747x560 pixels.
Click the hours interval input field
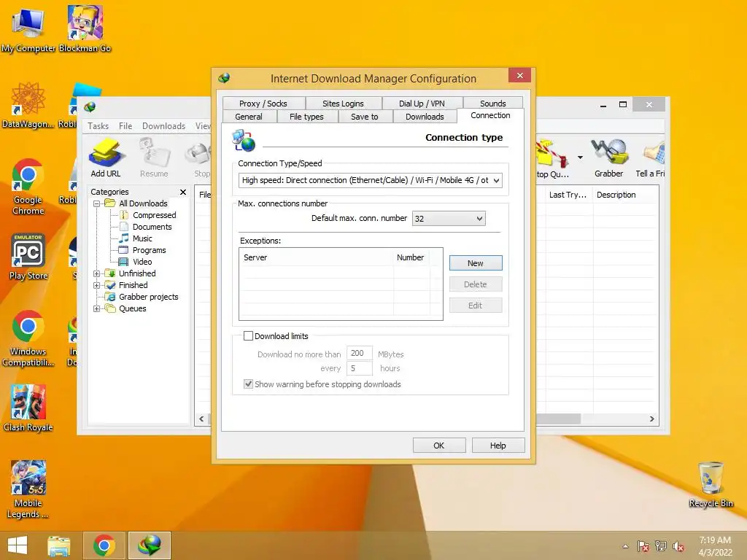coord(360,368)
